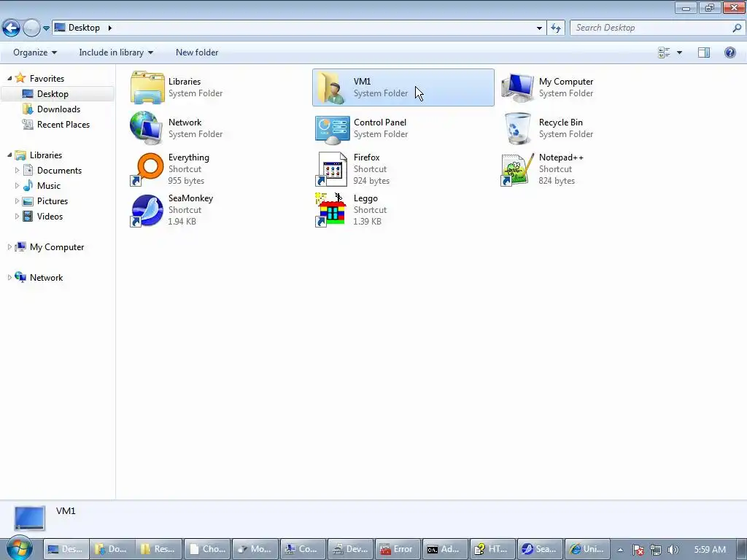The image size is (747, 560).
Task: Switch to the HT... taskbar window
Action: tap(492, 549)
